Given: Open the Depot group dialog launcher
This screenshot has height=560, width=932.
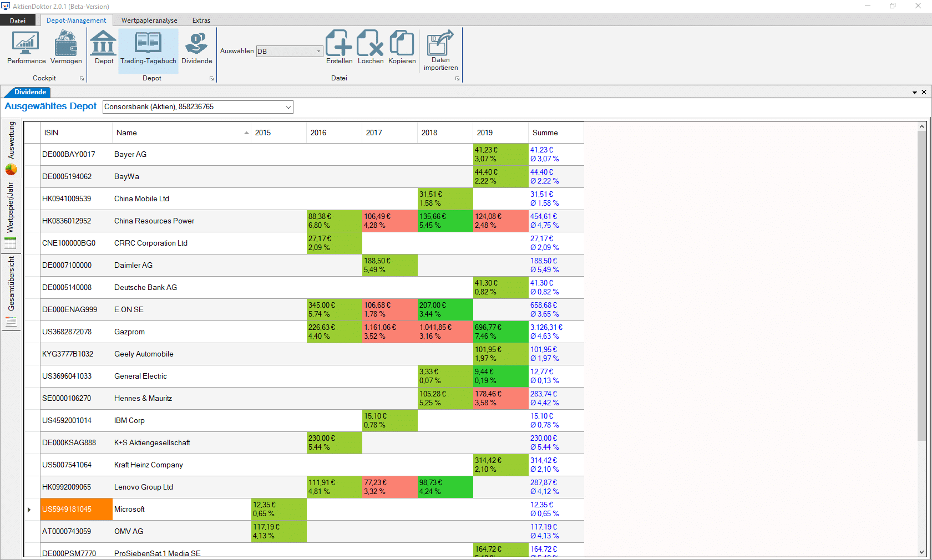Looking at the screenshot, I should coord(211,79).
